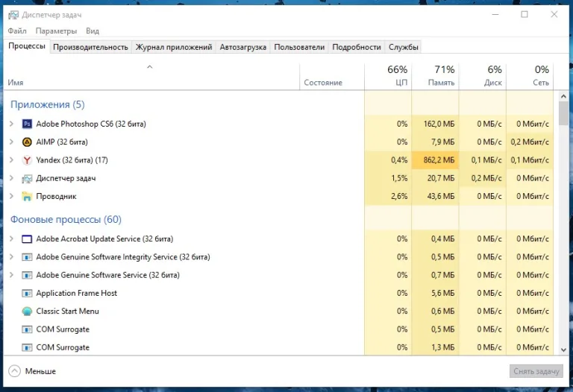This screenshot has width=573, height=392.
Task: Click Yandex CPU value 0,4%
Action: tap(399, 160)
